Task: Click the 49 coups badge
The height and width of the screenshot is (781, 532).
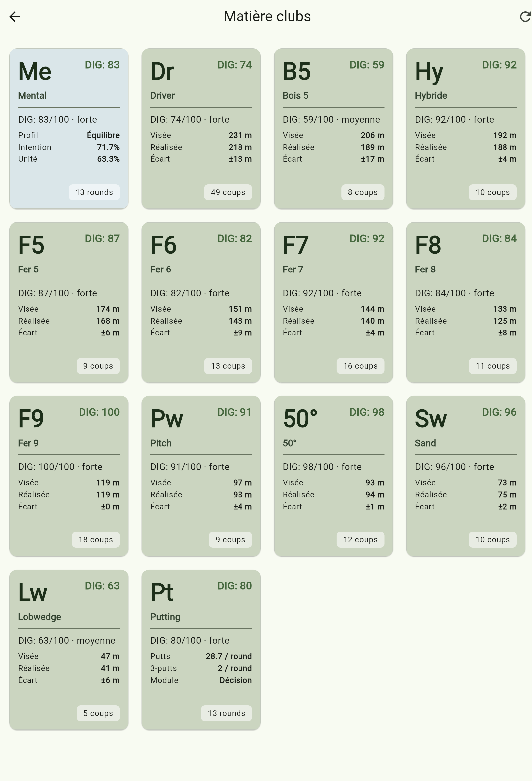Action: pos(228,192)
